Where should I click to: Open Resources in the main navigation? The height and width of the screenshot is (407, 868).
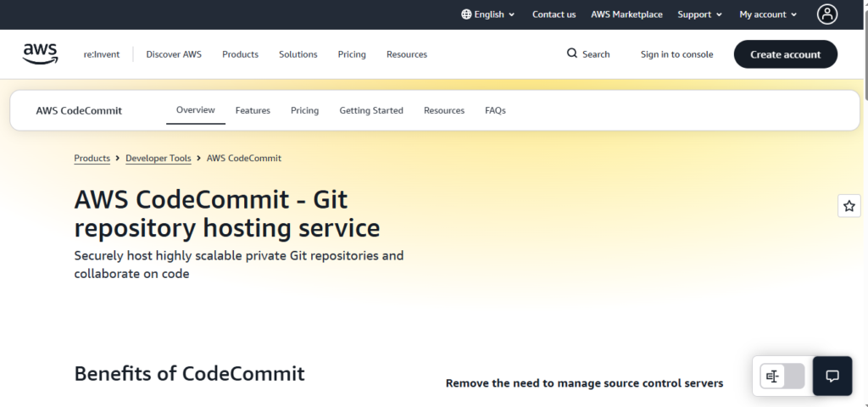click(x=407, y=54)
